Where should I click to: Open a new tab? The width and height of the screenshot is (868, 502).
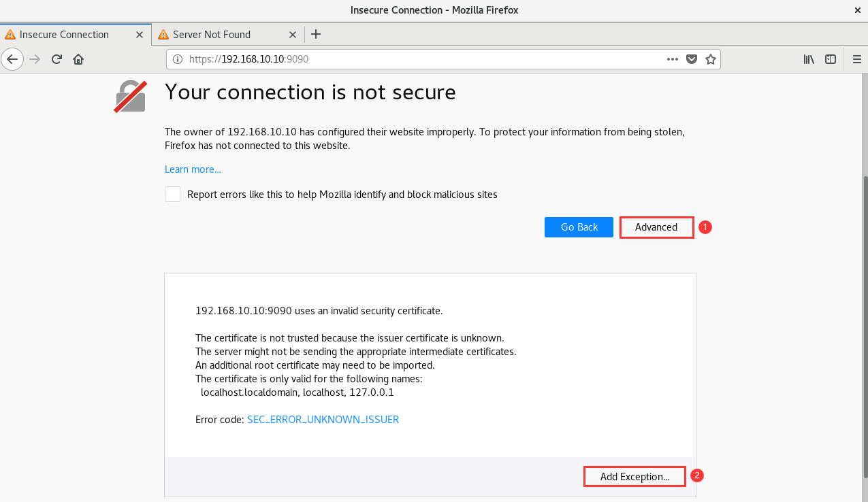tap(316, 34)
